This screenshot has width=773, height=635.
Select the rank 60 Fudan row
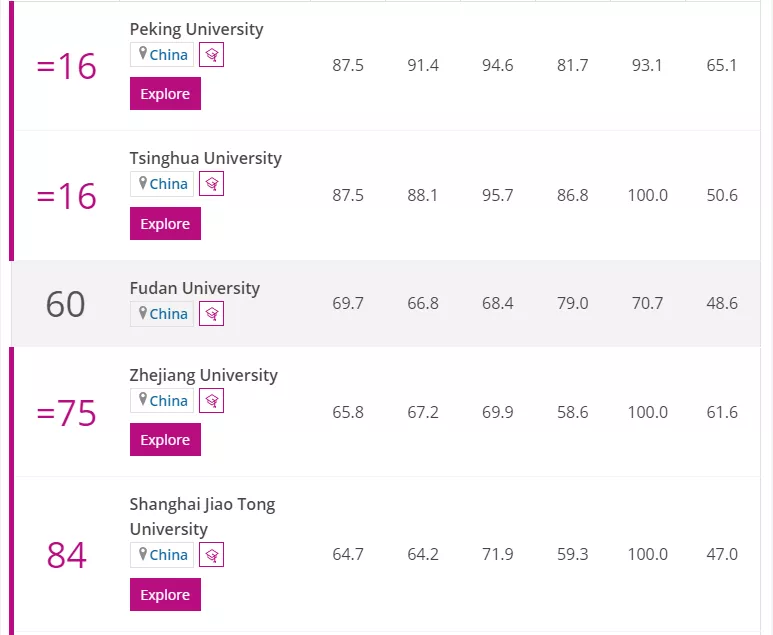(x=386, y=304)
